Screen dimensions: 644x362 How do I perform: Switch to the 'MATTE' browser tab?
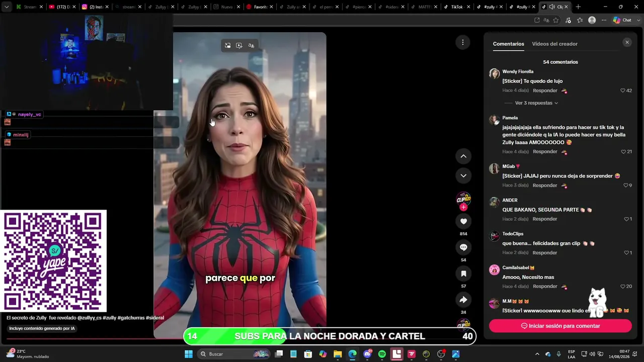424,7
